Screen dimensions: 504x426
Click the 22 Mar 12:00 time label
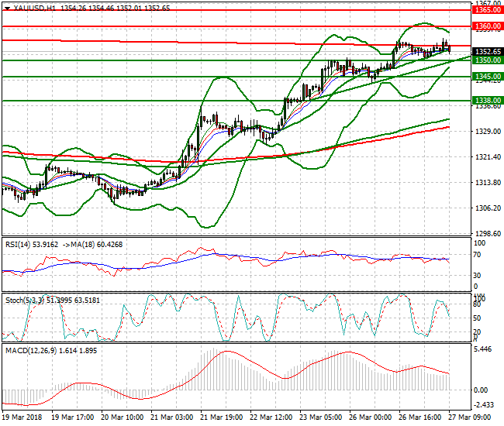[271, 417]
